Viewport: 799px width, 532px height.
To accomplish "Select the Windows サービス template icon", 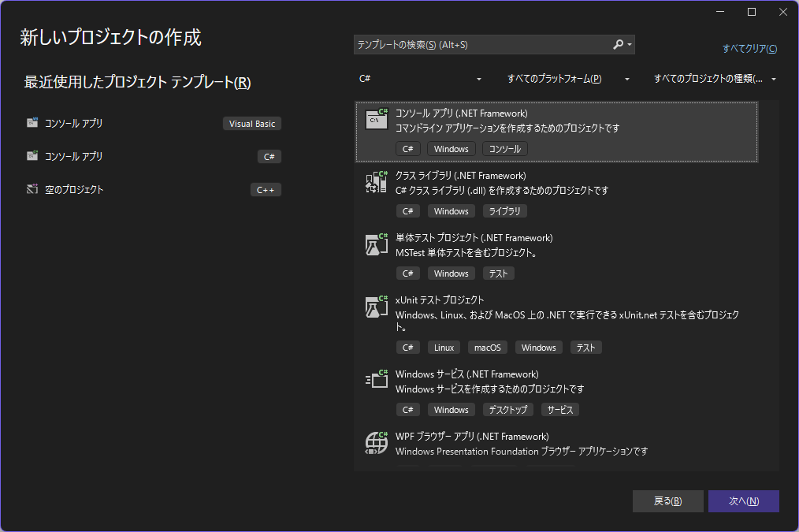I will (x=377, y=380).
